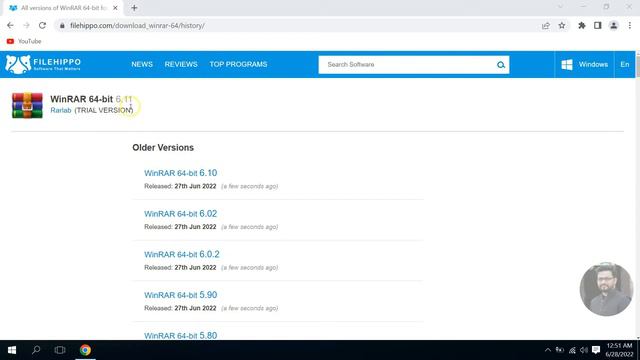Viewport: 640px width, 360px height.
Task: Open WinRAR 64-bit 6.0.2 link
Action: coord(182,254)
